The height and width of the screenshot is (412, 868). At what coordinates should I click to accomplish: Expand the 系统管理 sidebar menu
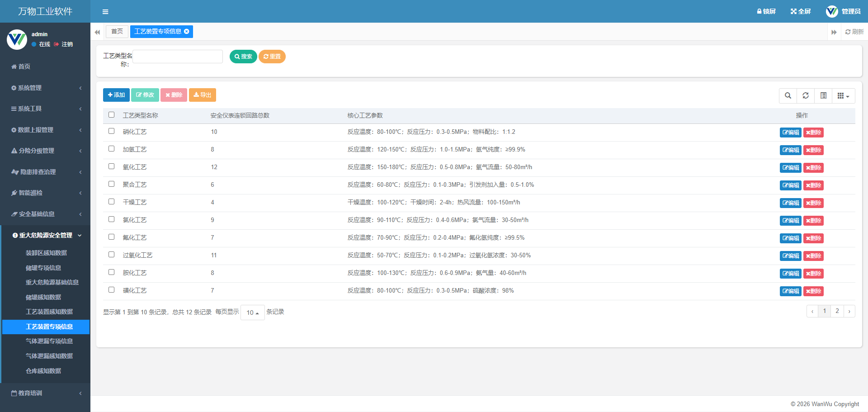click(x=45, y=88)
